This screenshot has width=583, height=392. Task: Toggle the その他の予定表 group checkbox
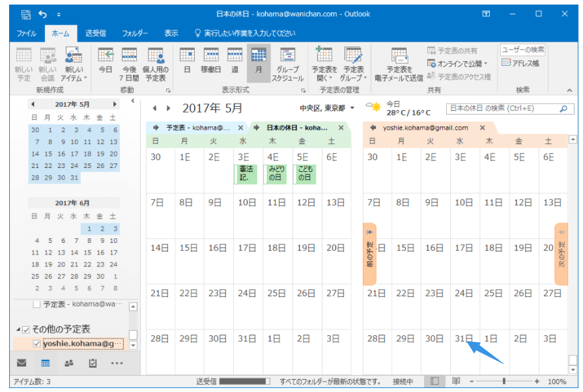pyautogui.click(x=25, y=329)
